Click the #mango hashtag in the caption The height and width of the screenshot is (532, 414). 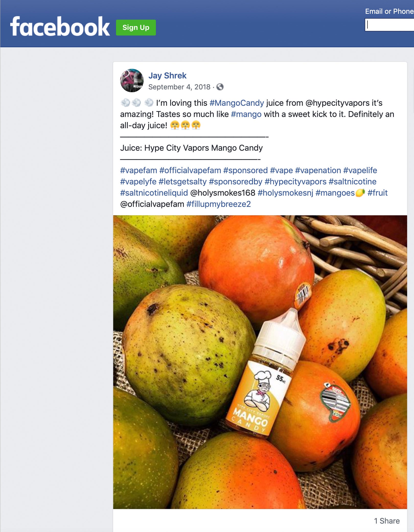click(x=246, y=114)
